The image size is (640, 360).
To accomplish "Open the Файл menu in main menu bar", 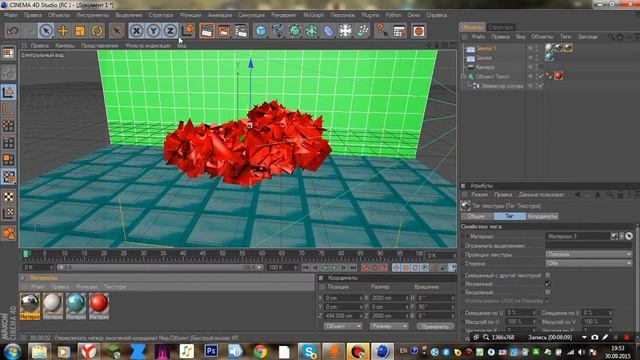I will click(x=11, y=15).
